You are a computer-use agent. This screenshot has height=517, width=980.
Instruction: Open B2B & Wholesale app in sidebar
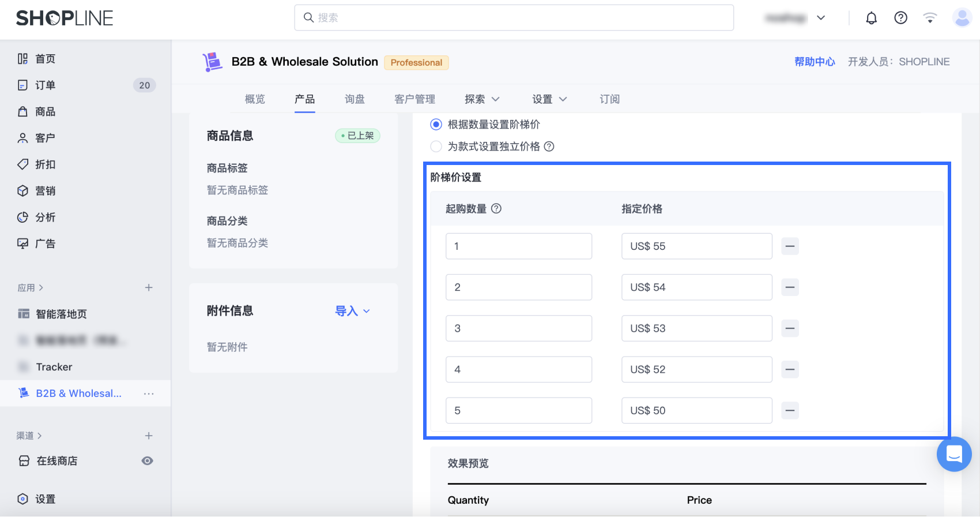(x=78, y=394)
